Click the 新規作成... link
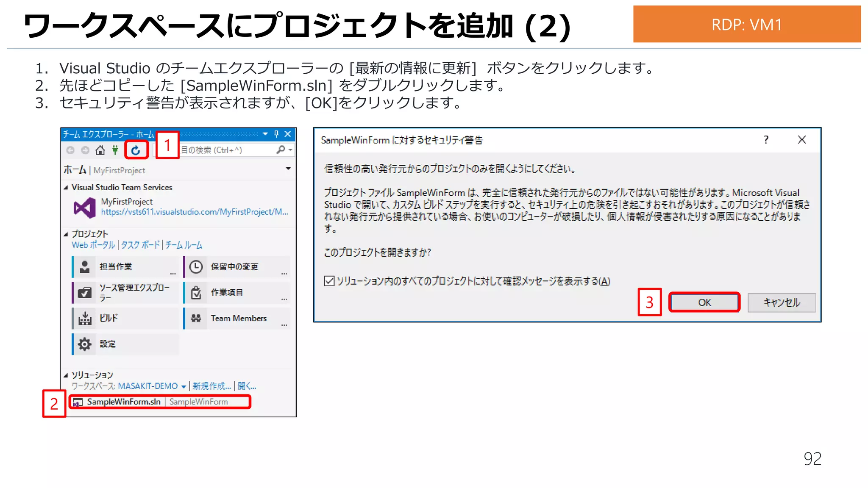The width and height of the screenshot is (868, 488). click(211, 386)
